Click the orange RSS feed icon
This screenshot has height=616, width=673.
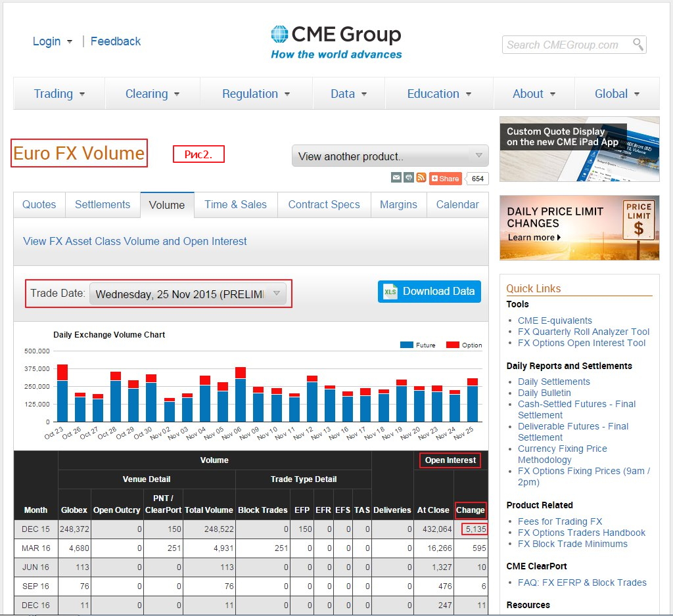point(421,177)
